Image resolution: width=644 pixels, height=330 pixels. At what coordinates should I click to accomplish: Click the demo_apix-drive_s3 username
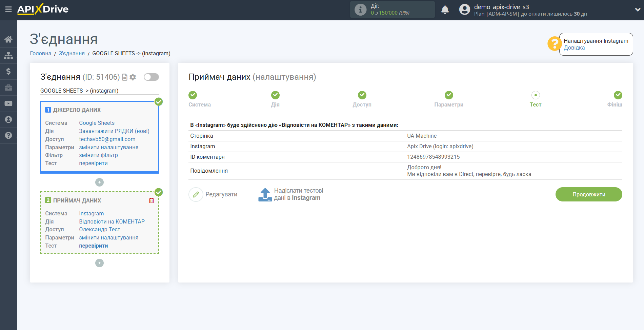pos(502,7)
